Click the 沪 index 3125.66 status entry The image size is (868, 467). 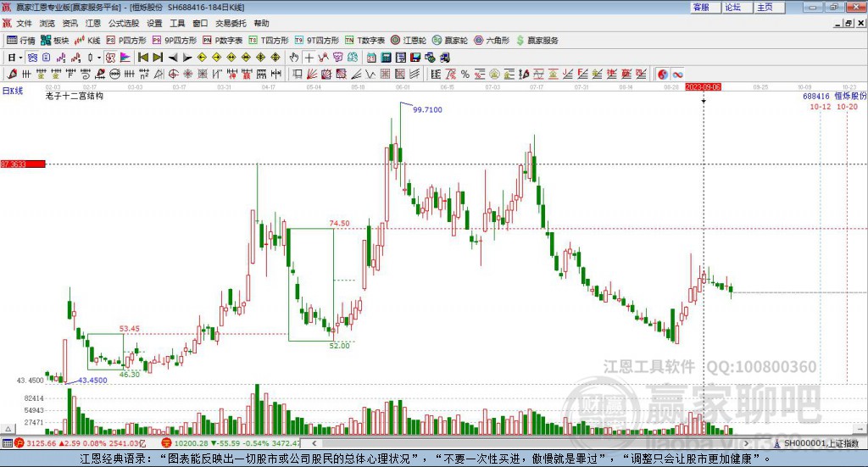point(81,443)
